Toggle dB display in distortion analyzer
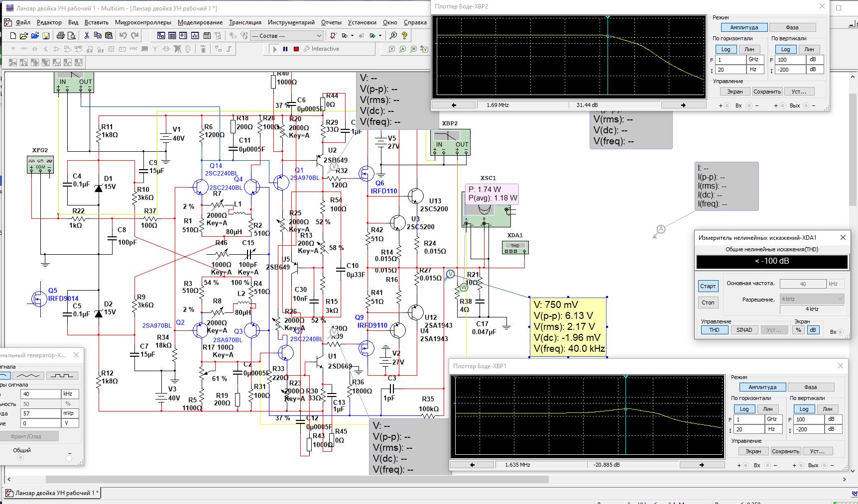This screenshot has height=504, width=858. (x=813, y=330)
